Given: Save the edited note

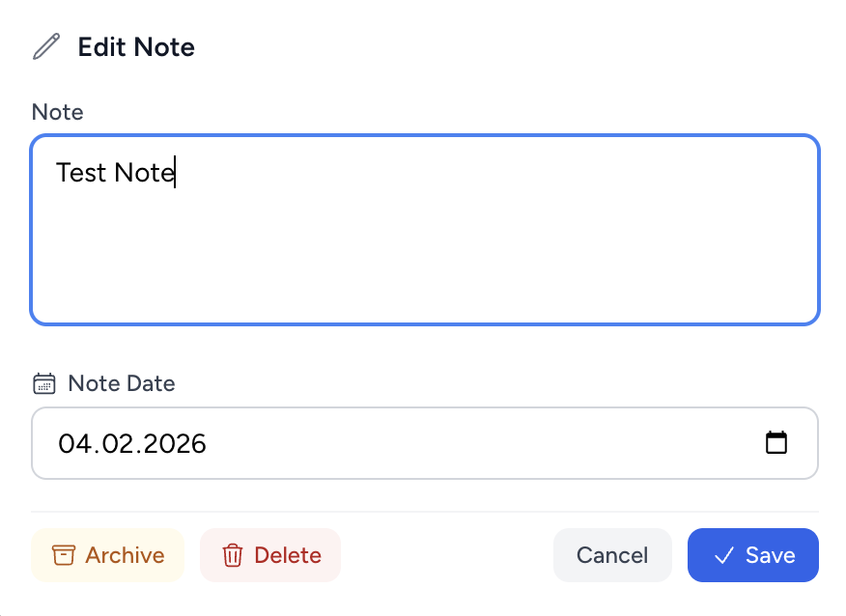Looking at the screenshot, I should (x=753, y=555).
